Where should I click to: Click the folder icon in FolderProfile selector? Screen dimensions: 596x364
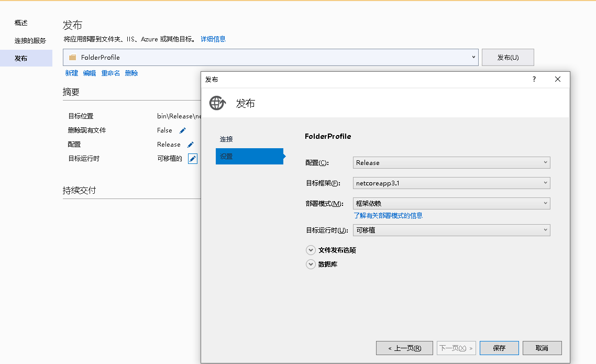[x=72, y=58]
